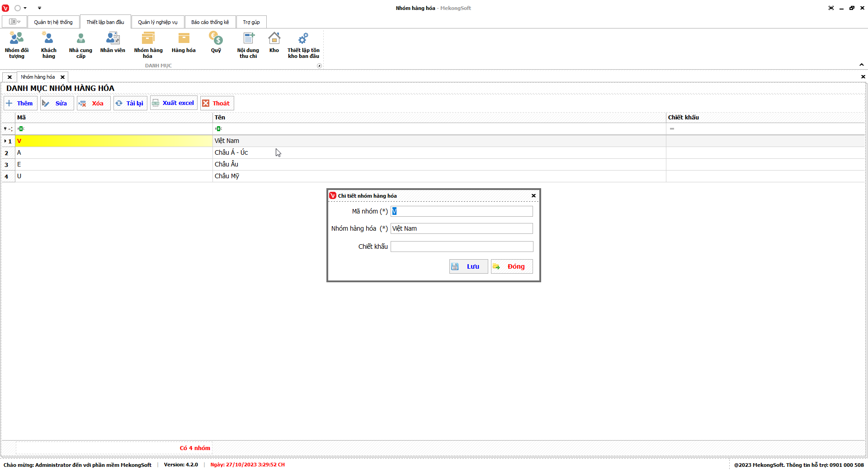The height and width of the screenshot is (470, 868).
Task: Sort by the Tên column header
Action: coord(439,118)
